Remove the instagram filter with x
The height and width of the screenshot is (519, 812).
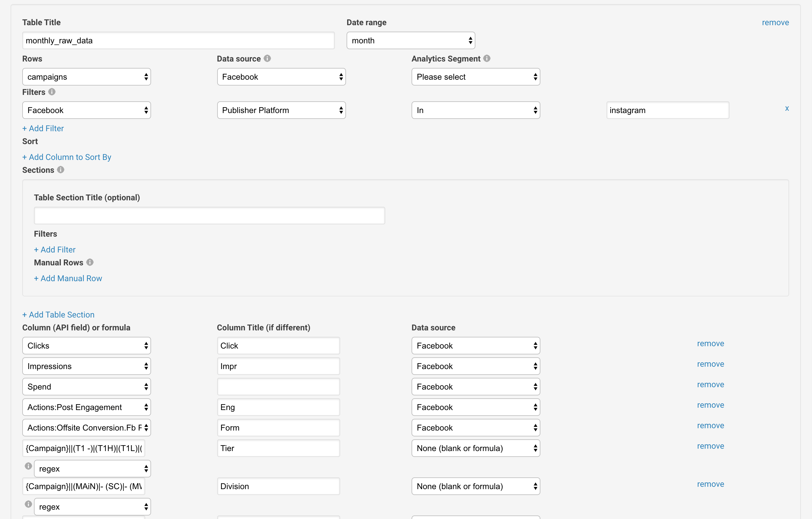pos(787,108)
